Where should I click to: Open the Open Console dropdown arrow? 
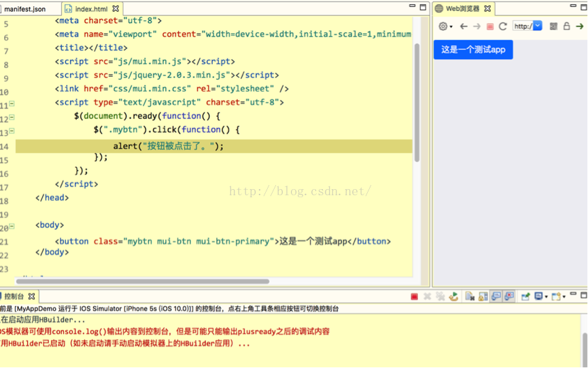click(564, 297)
